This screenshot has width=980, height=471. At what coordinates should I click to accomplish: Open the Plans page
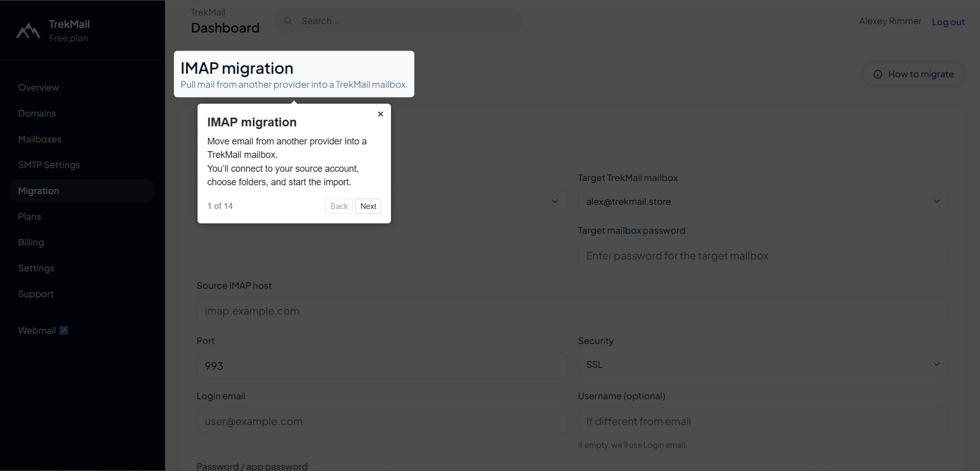(x=83, y=217)
